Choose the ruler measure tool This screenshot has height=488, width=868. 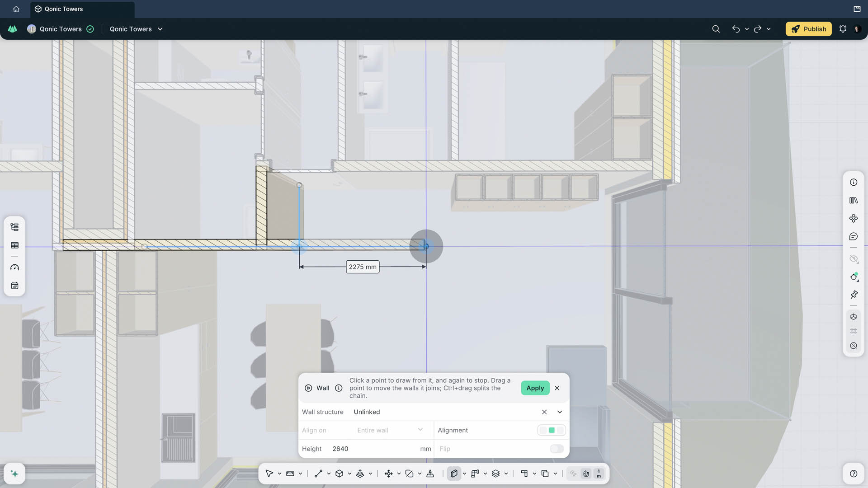290,474
